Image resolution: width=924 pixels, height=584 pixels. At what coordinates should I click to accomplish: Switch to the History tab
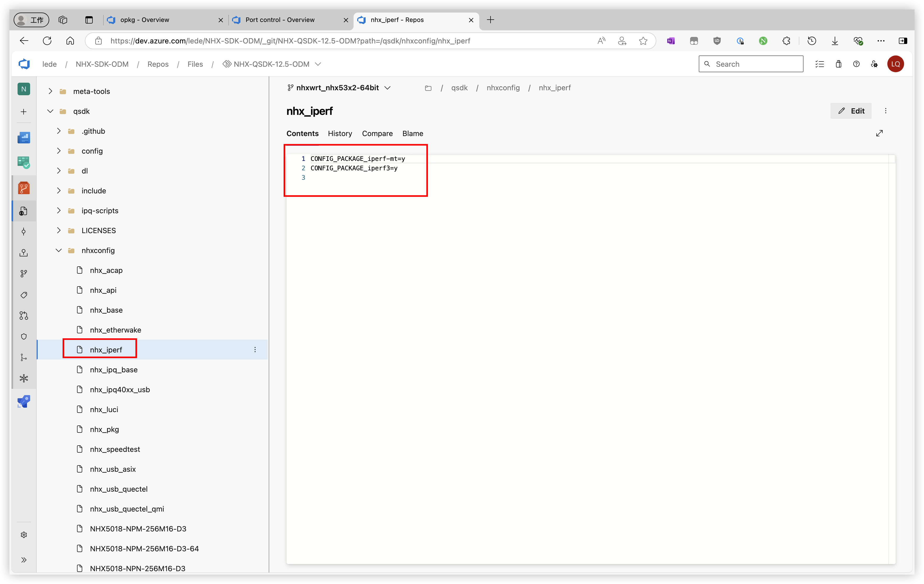[x=340, y=133]
